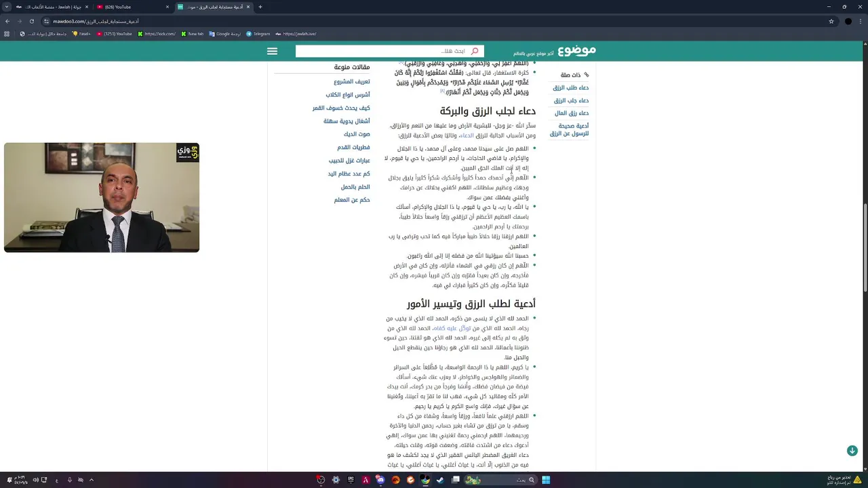
Task: Open article كيف يحدث خسوف القمر
Action: pyautogui.click(x=341, y=108)
